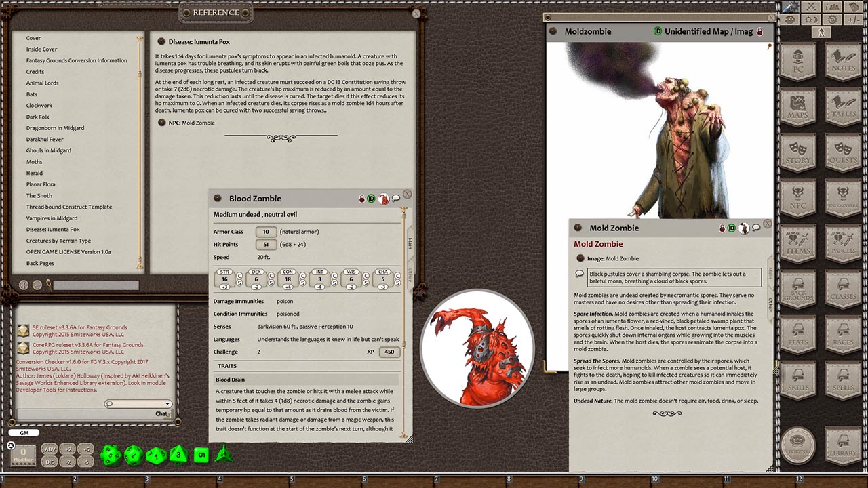Select Ghouls in Midgard in the reference index
This screenshot has height=488, width=868.
tap(49, 150)
